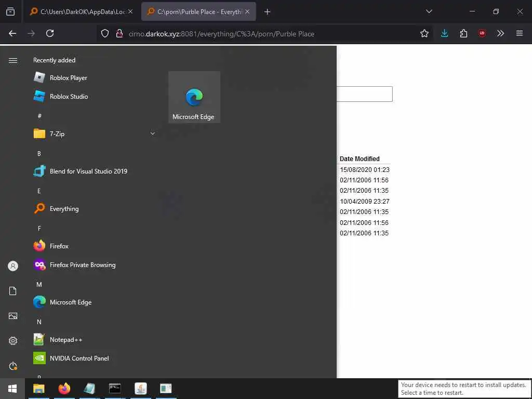Open File Explorer from the taskbar

click(38, 389)
